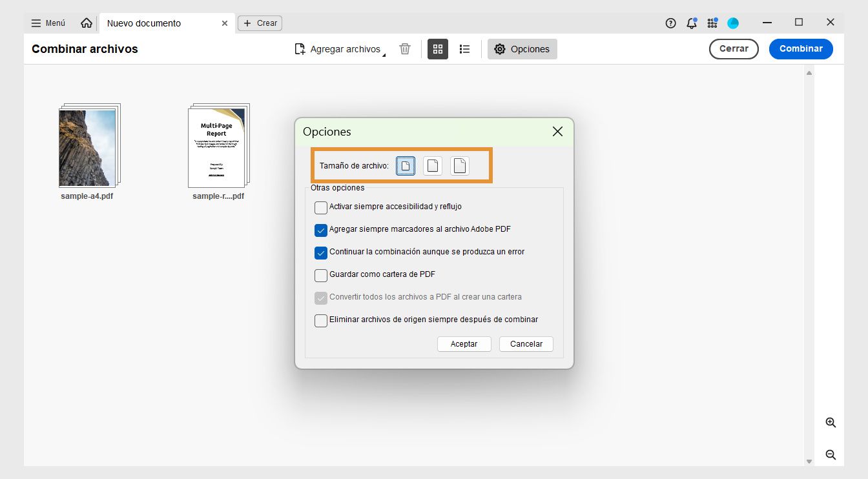Delete files using the trash icon
Viewport: 868px width, 479px height.
[405, 48]
